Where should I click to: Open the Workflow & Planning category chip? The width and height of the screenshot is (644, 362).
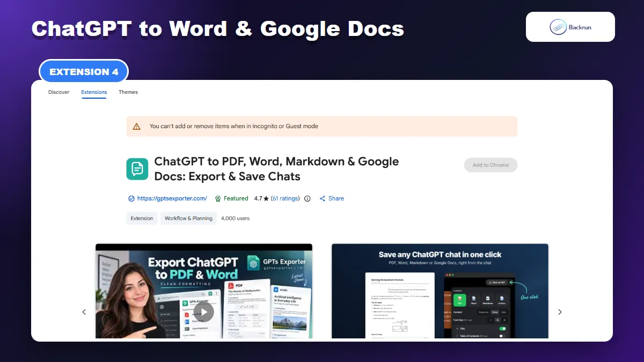188,218
